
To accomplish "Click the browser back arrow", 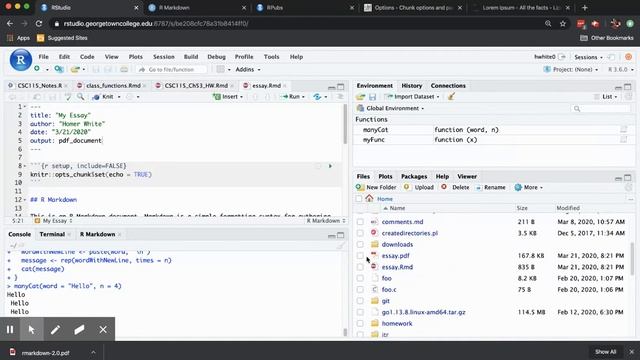I will [x=10, y=24].
